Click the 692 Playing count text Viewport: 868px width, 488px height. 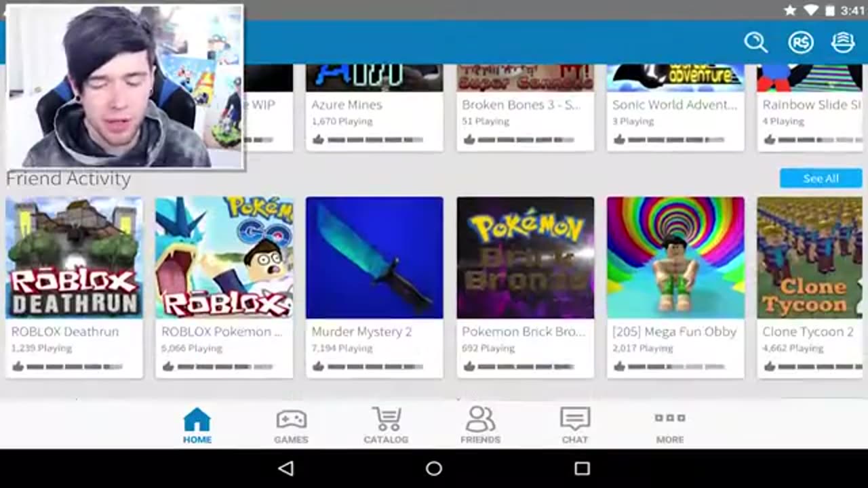tap(488, 348)
